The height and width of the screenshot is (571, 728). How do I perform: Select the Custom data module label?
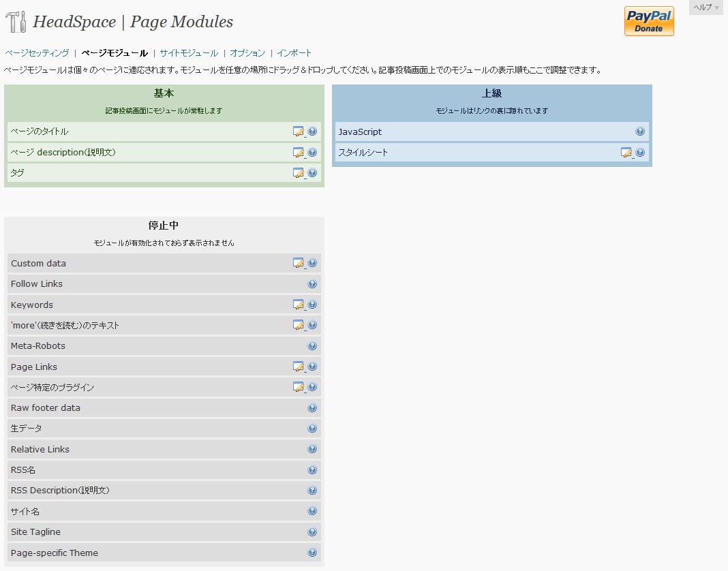click(39, 263)
